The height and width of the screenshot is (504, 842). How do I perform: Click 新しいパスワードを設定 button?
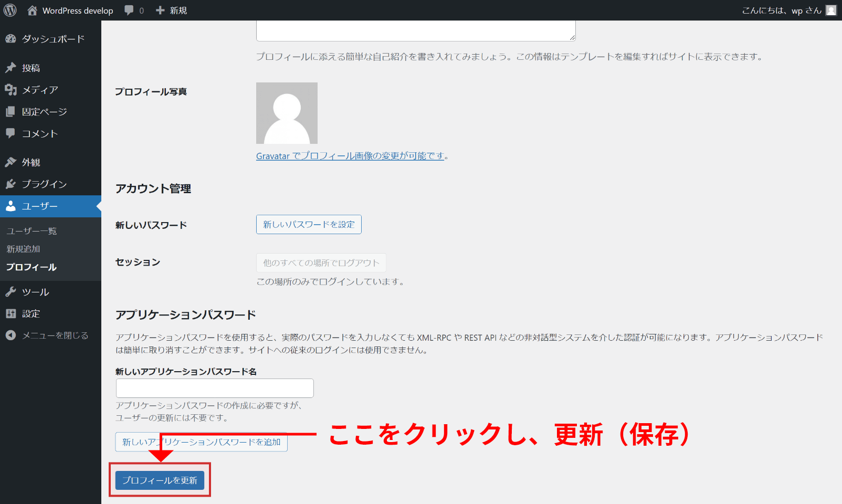309,224
